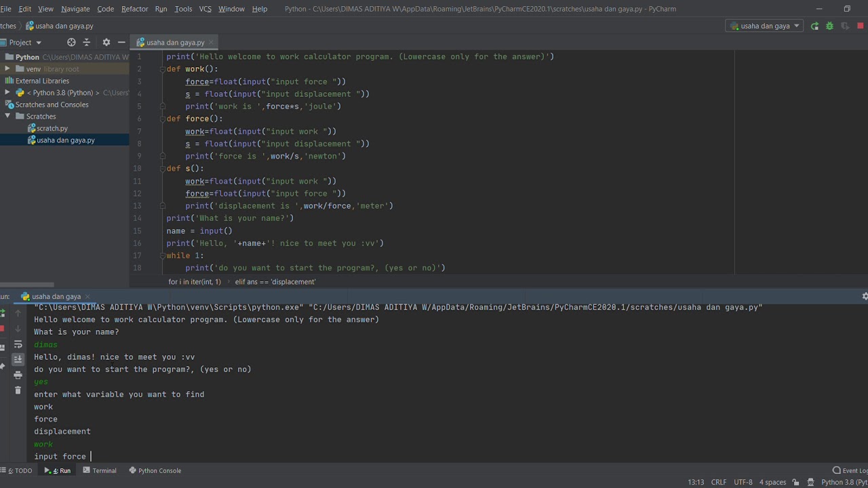Viewport: 868px width, 488px height.
Task: Open the Edit menu
Action: (24, 9)
